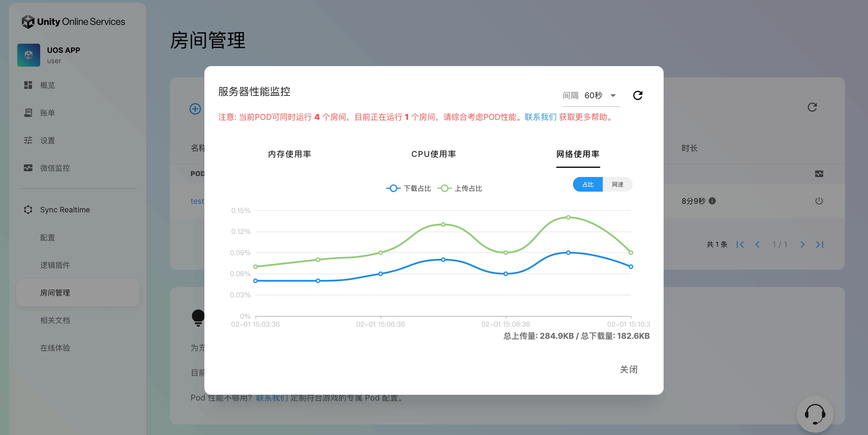
Task: Open the headset customer support button
Action: coord(815,414)
